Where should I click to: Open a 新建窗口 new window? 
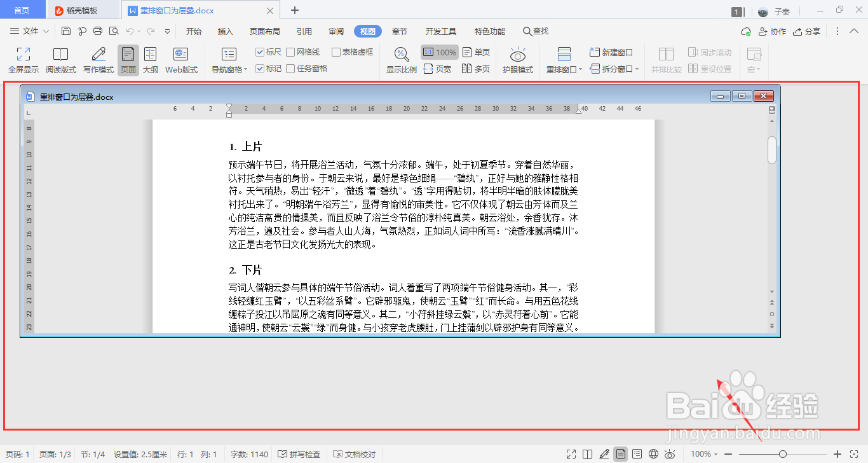611,52
